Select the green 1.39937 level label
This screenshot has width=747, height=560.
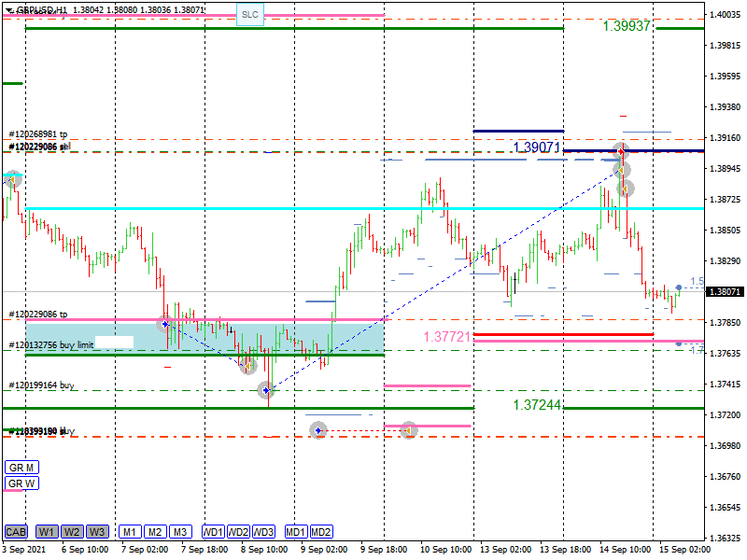(627, 26)
